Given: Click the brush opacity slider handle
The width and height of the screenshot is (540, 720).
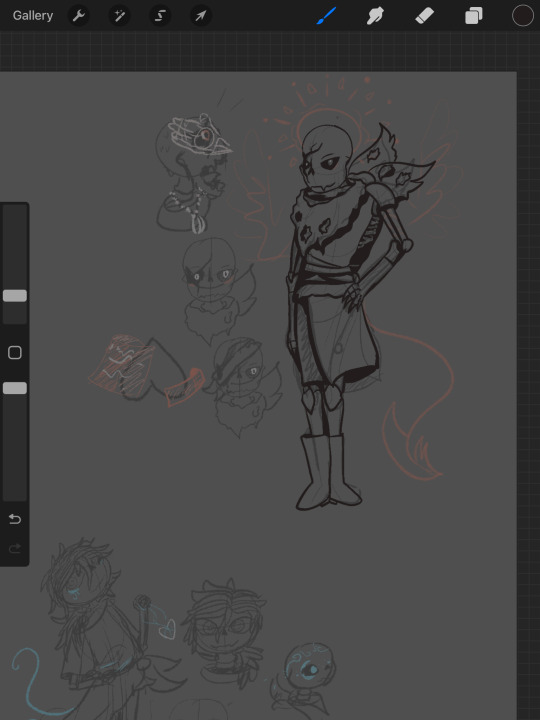Looking at the screenshot, I should coord(15,388).
